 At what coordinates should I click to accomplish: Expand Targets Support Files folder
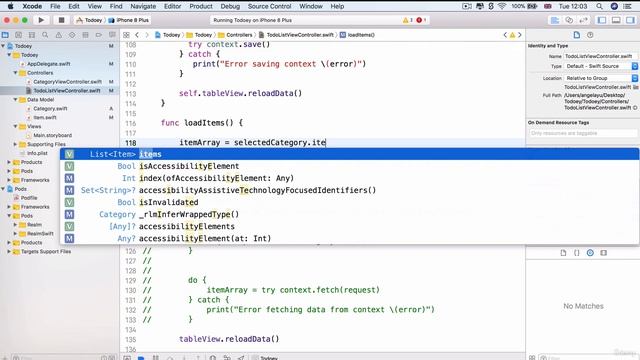click(9, 252)
